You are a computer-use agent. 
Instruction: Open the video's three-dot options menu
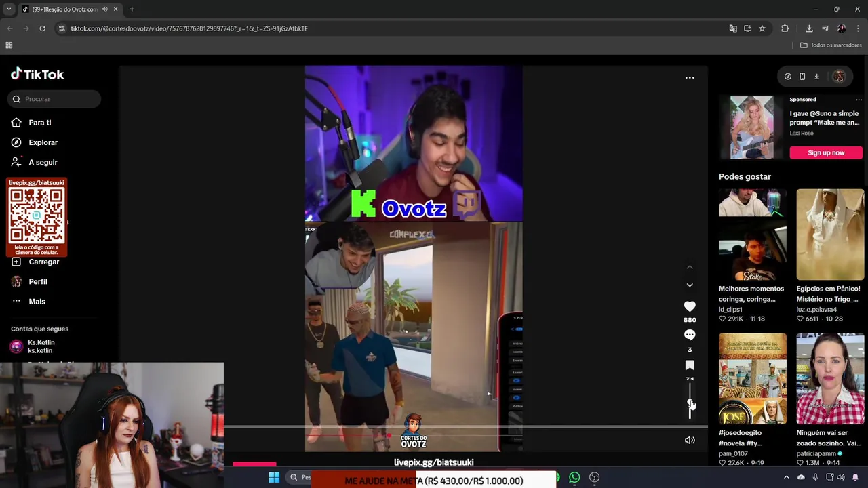tap(690, 78)
